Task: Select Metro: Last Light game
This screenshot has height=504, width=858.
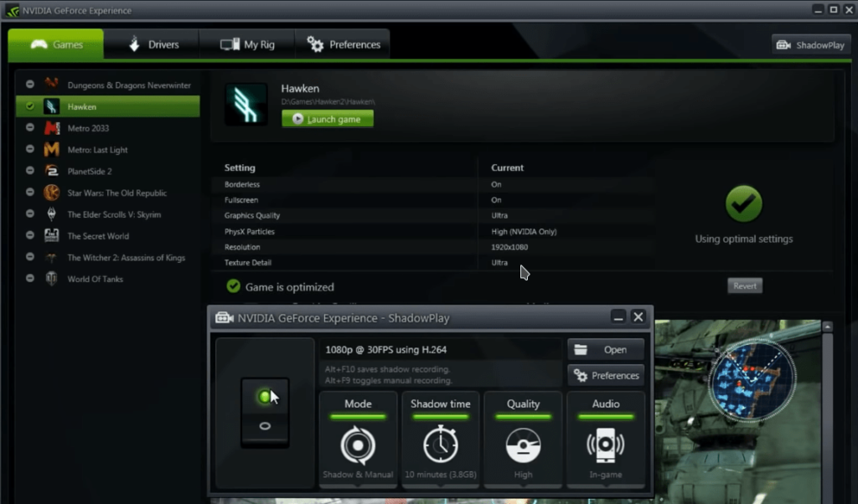Action: click(108, 150)
